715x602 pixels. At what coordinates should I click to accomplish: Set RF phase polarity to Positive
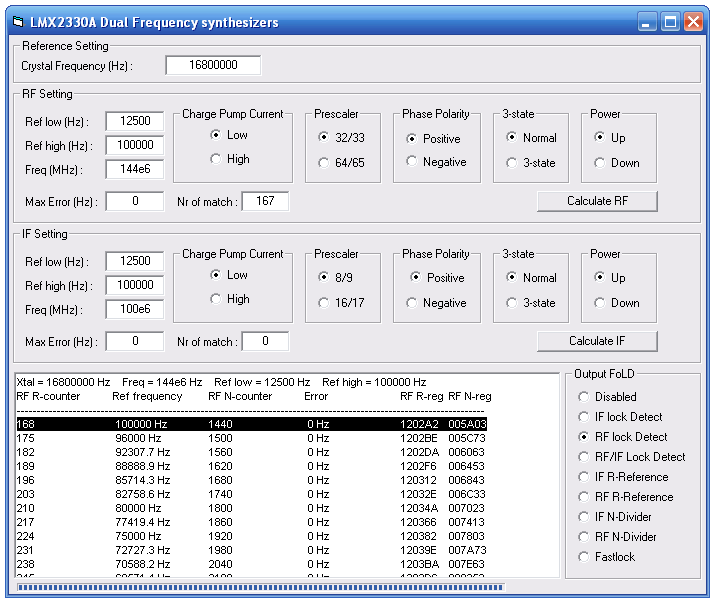(434, 139)
